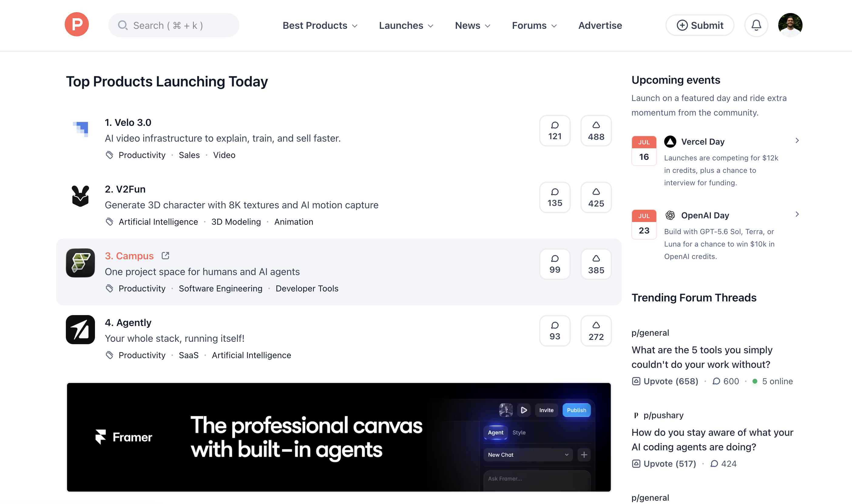Select Campus's Software Engineering tag

pyautogui.click(x=221, y=288)
